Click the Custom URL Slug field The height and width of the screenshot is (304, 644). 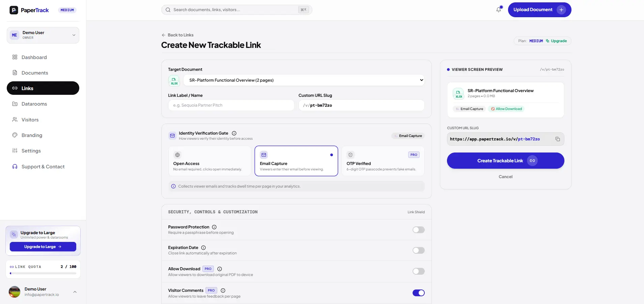coord(361,105)
